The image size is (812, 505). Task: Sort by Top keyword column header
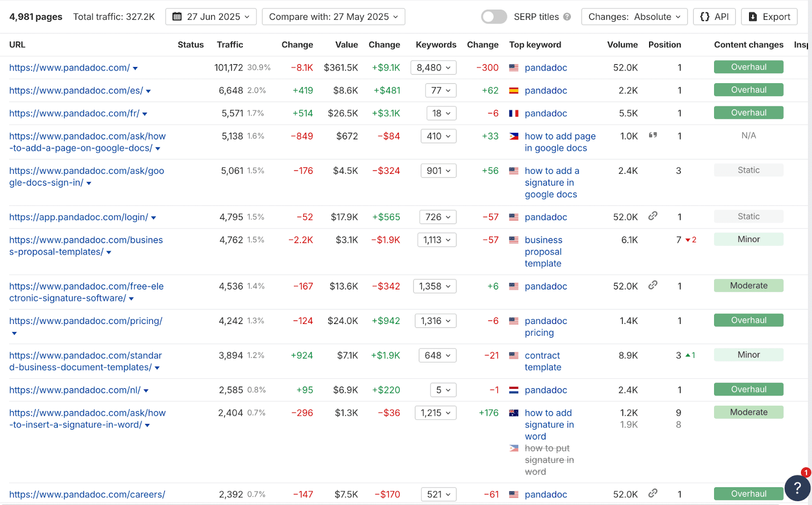(535, 45)
